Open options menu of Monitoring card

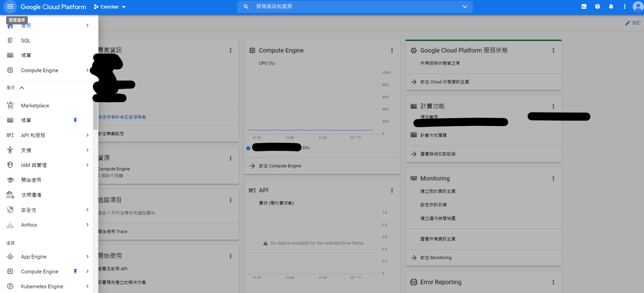[553, 178]
